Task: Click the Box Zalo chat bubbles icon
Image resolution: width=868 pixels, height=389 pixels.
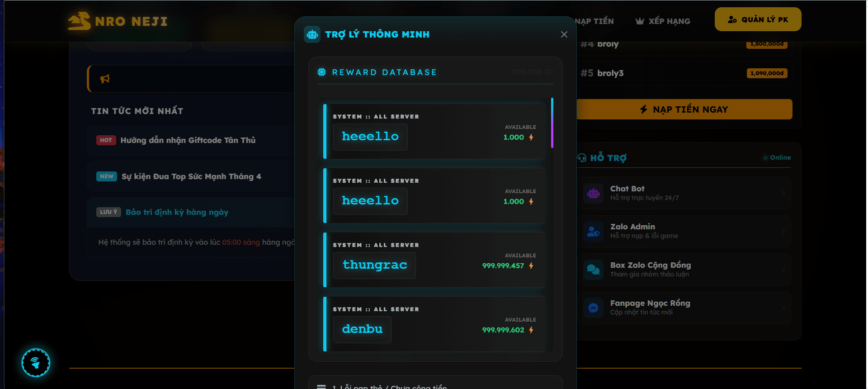Action: click(593, 270)
